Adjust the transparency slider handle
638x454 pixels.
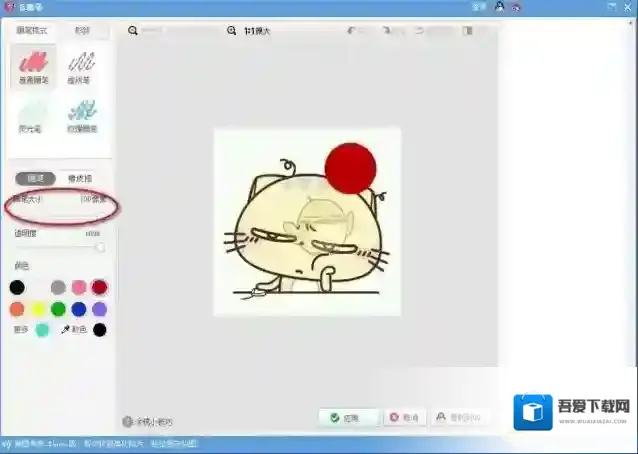coord(100,247)
